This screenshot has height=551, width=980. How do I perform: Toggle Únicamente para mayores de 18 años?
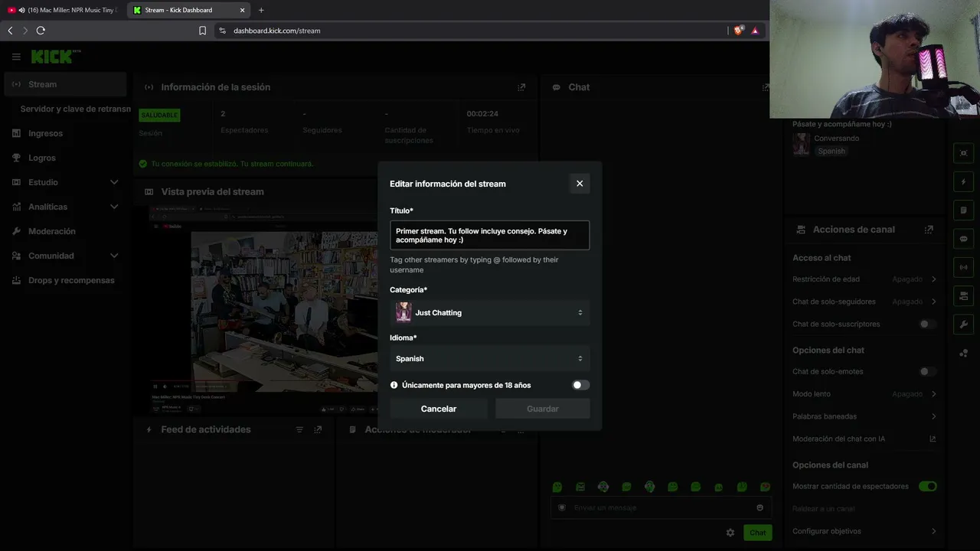581,385
